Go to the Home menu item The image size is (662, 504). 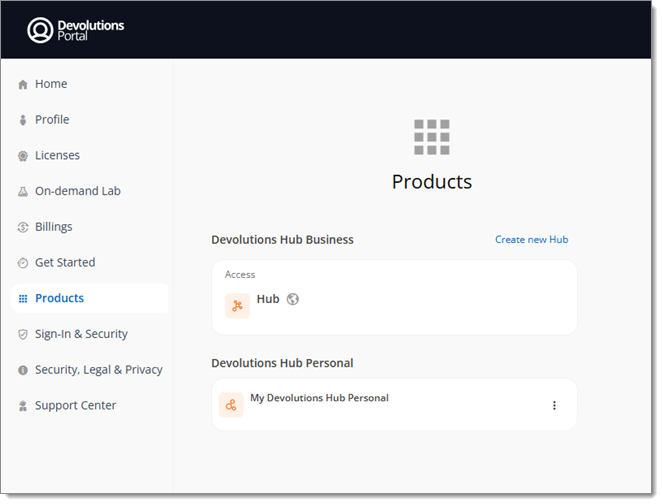tap(51, 84)
